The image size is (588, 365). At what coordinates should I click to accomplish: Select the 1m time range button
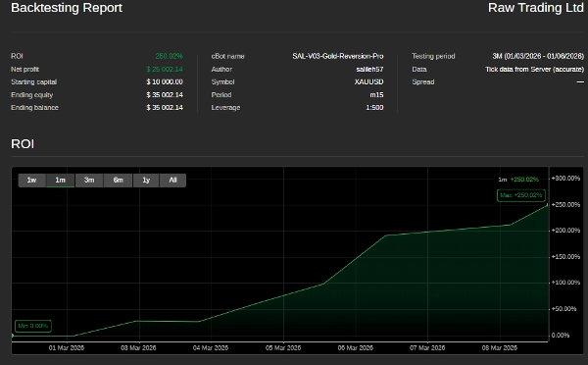61,181
